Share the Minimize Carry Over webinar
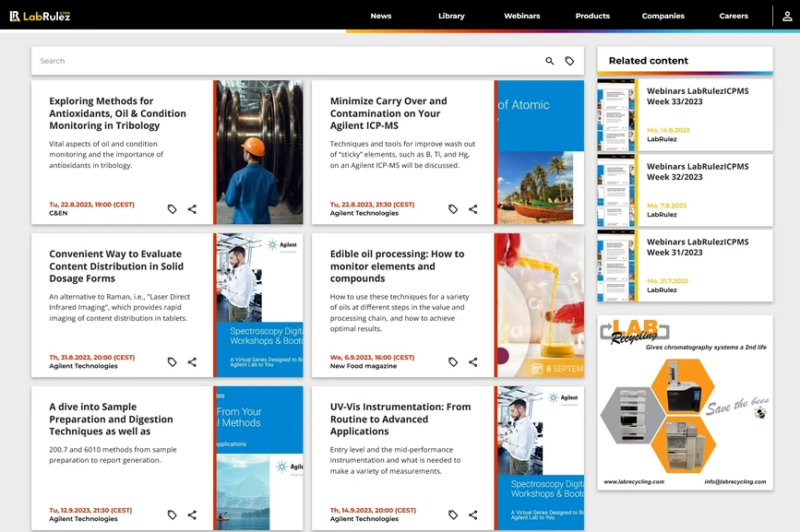This screenshot has height=532, width=800. [x=473, y=209]
